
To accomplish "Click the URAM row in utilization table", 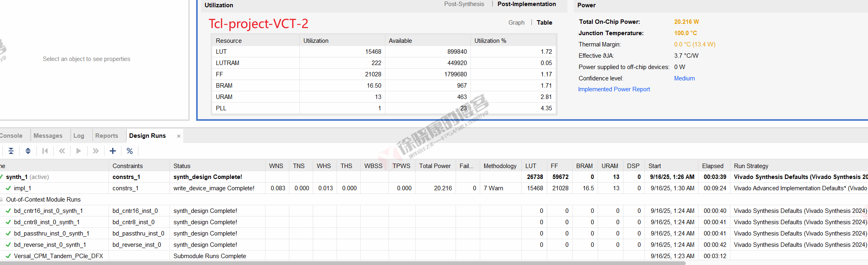I will coord(384,97).
